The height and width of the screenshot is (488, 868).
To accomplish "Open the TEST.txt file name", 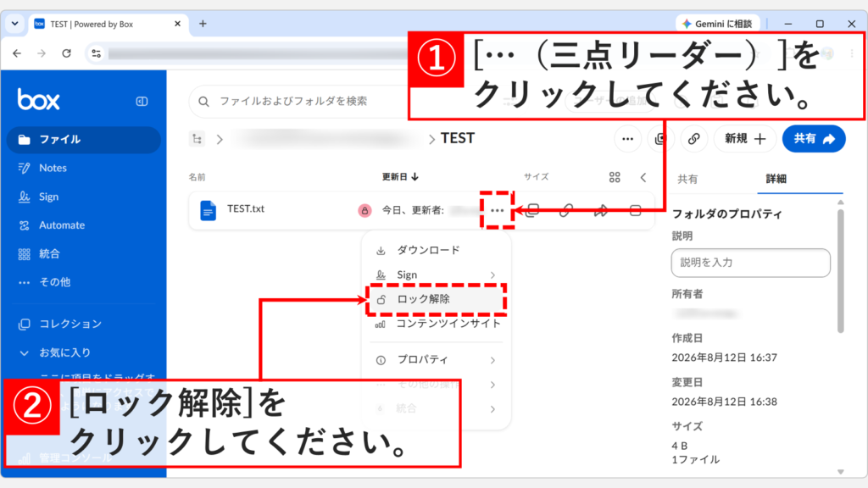I will point(246,208).
